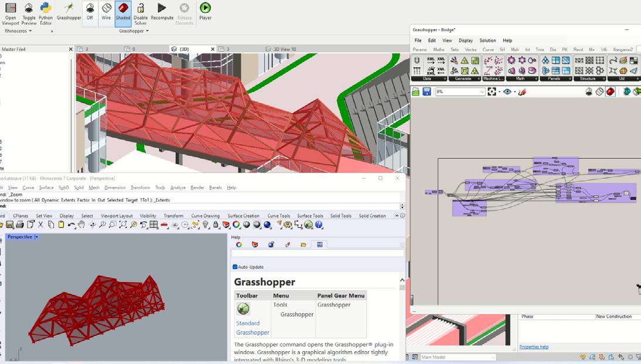
Task: Click four-viewport layout icon in Rhino toolbar
Action: click(154, 224)
